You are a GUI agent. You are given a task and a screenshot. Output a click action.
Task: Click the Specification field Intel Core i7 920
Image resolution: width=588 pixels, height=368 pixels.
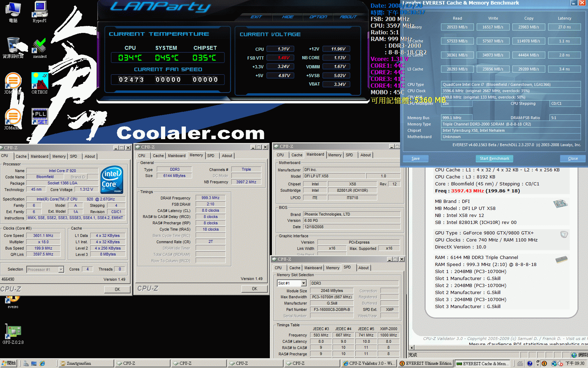[76, 199]
